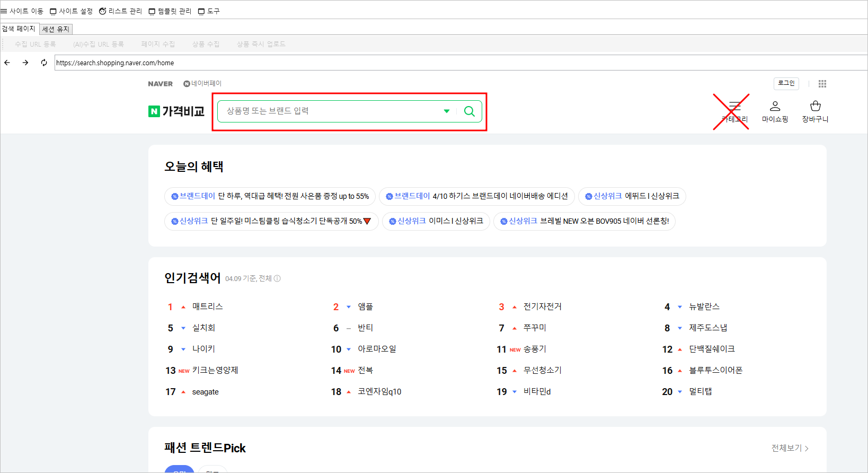Screen dimensions: 868x473
Task: Open popular keyword seagate
Action: click(x=206, y=392)
